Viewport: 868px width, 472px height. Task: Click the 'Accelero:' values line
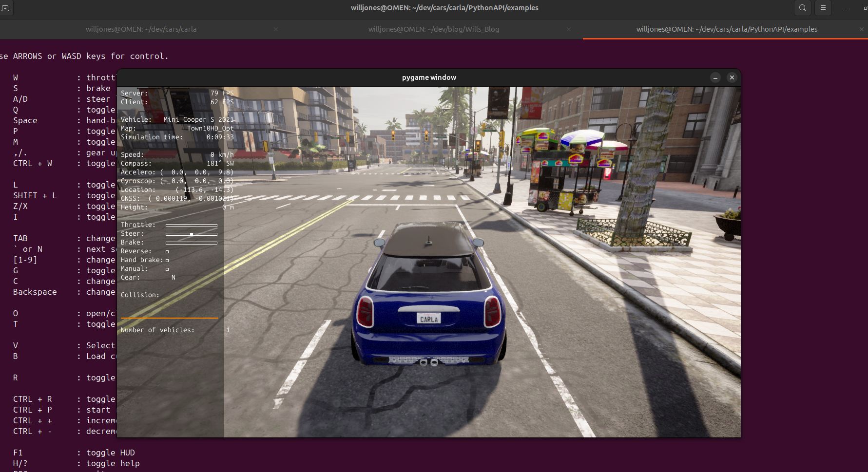[x=177, y=172]
